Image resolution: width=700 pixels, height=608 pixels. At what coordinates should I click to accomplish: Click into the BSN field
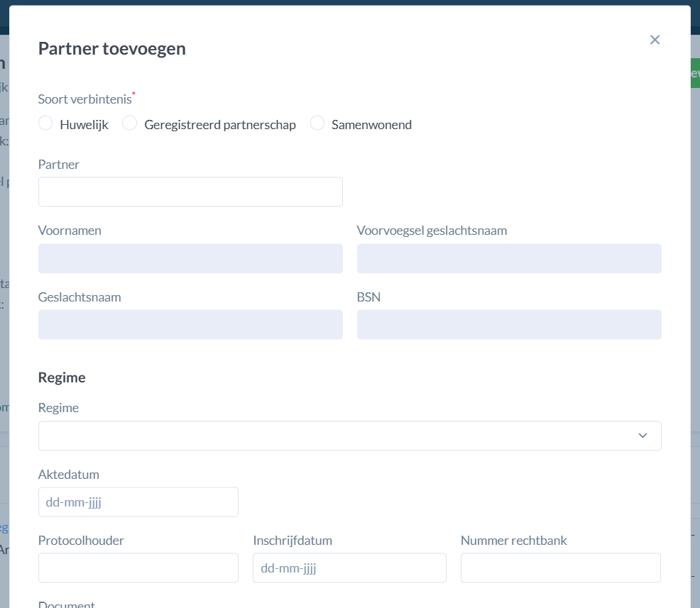509,325
